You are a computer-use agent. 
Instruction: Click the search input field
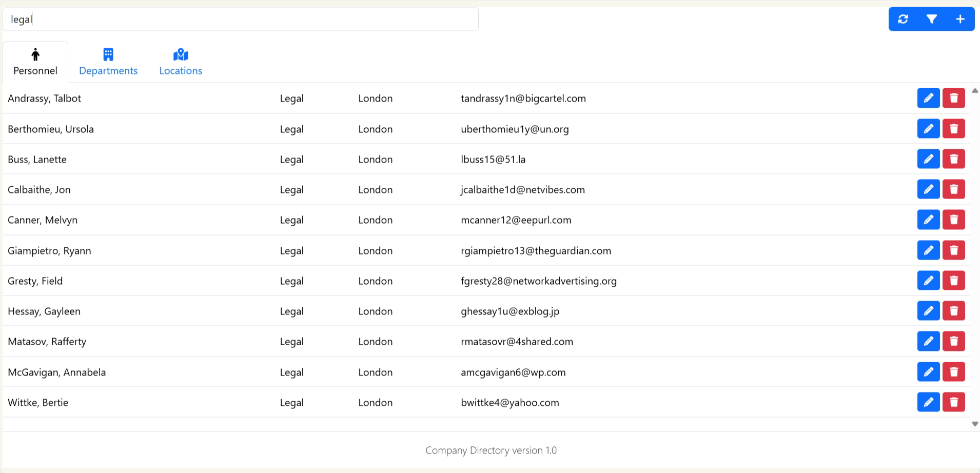(x=240, y=19)
